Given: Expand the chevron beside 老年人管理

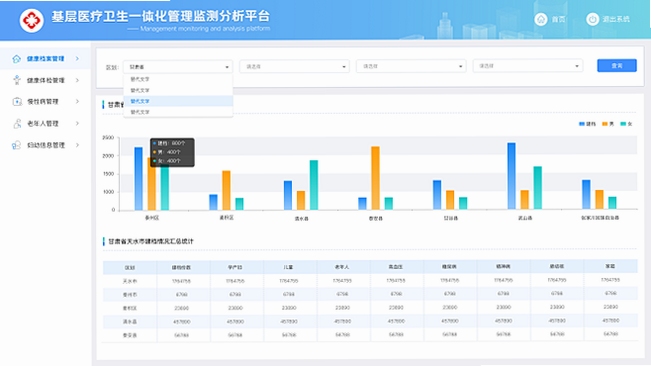Looking at the screenshot, I should click(77, 123).
